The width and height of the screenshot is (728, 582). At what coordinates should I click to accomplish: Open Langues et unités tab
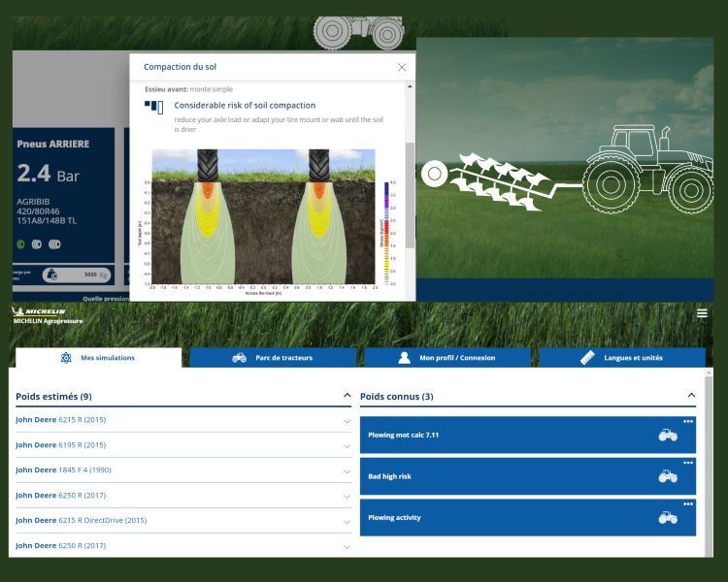tap(622, 358)
